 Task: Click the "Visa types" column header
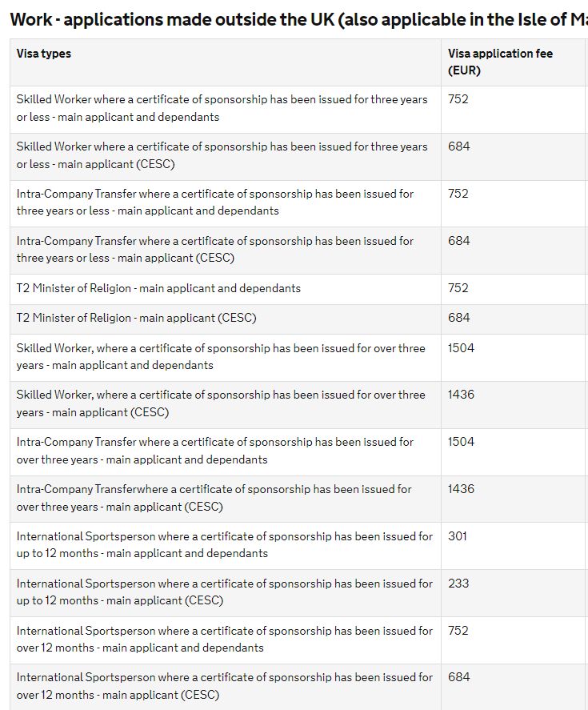(x=44, y=54)
